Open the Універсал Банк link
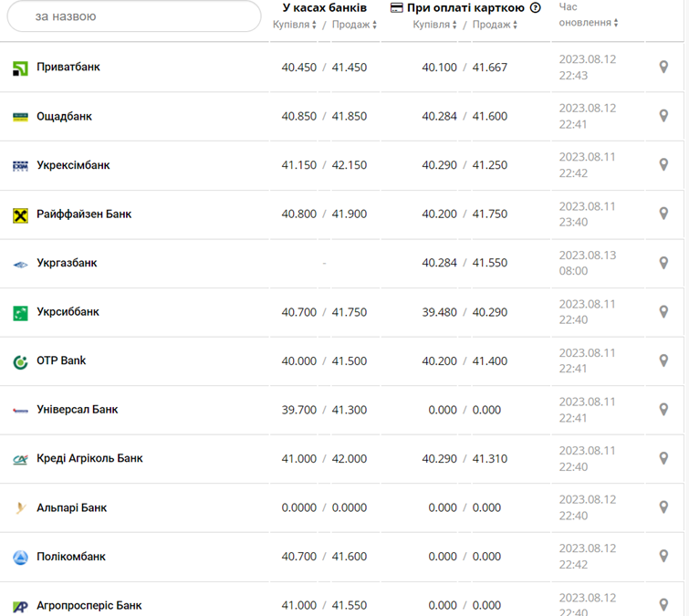689x616 pixels. pos(78,410)
